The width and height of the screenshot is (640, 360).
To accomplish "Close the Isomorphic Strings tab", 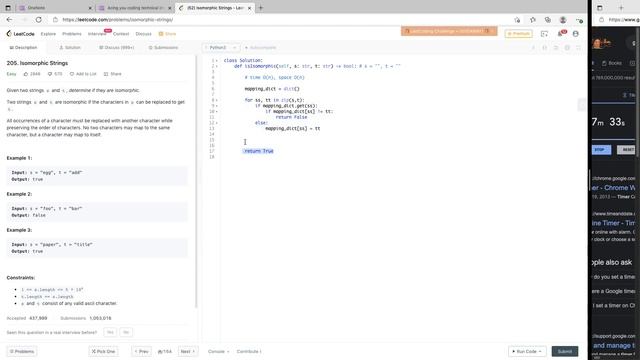I will coord(249,8).
